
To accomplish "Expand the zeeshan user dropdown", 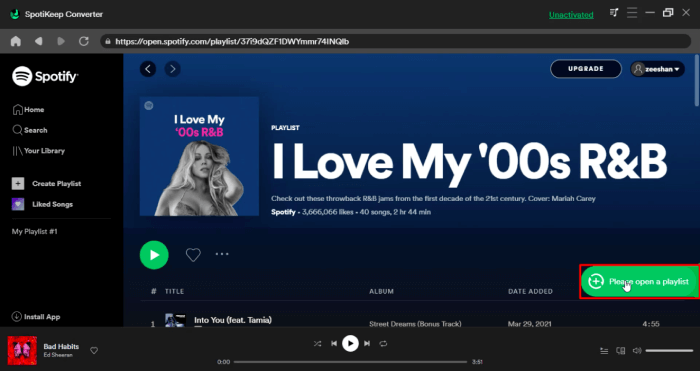I will point(657,69).
